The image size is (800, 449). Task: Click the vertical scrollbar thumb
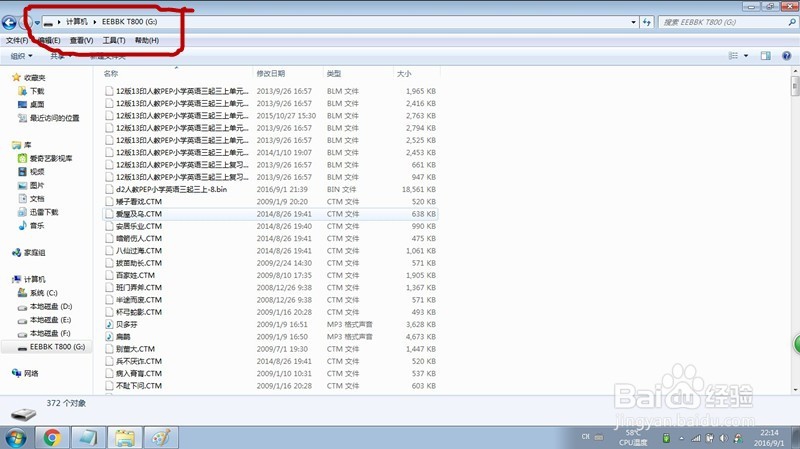tap(795, 86)
